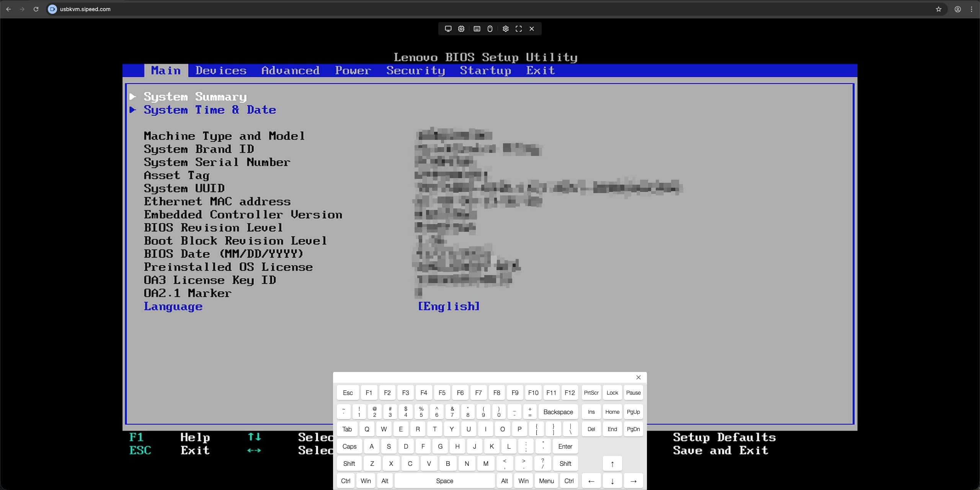The width and height of the screenshot is (980, 490).
Task: Toggle the virtual keyboard toolbar icon
Action: tap(477, 29)
